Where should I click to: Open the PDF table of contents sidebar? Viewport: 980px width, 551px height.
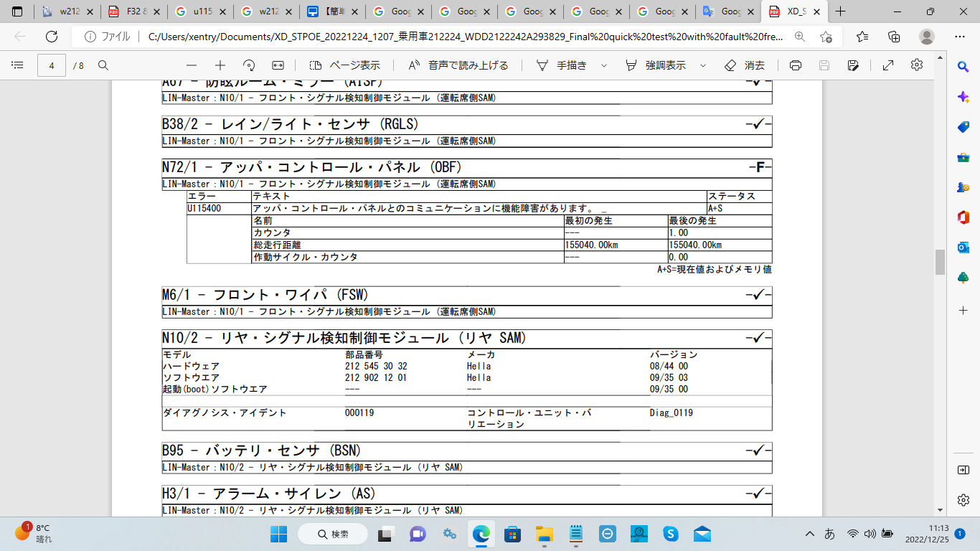(17, 65)
